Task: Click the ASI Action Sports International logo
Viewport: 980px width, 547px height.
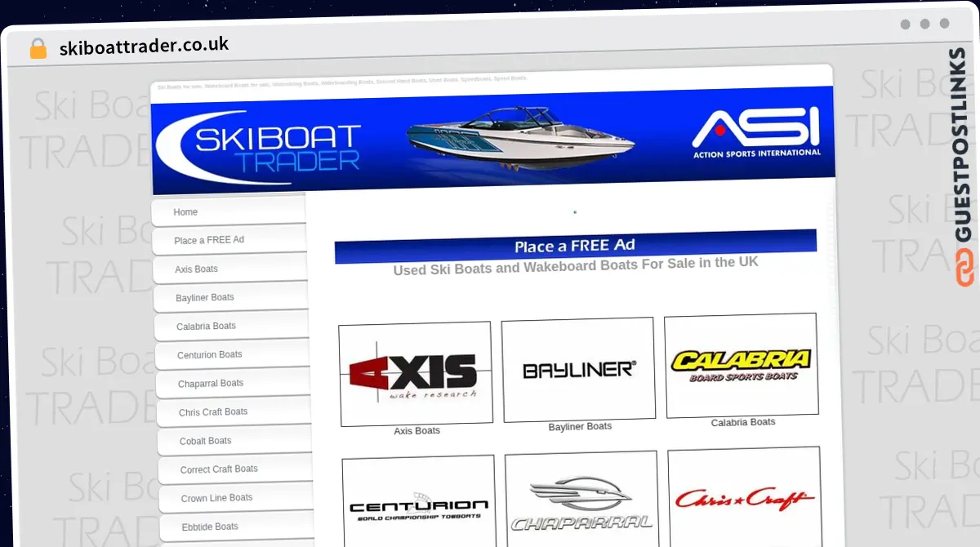Action: tap(756, 131)
